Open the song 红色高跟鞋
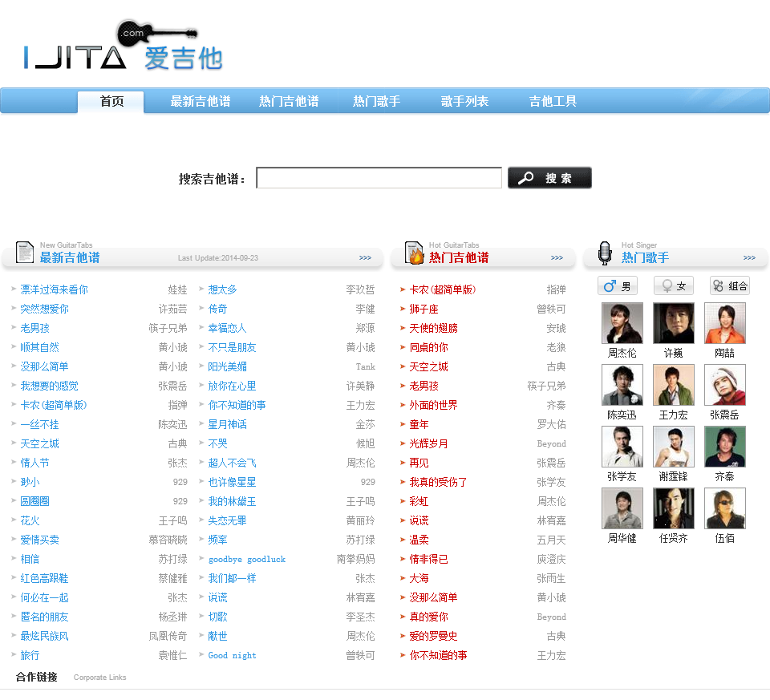This screenshot has width=770, height=700. point(44,578)
